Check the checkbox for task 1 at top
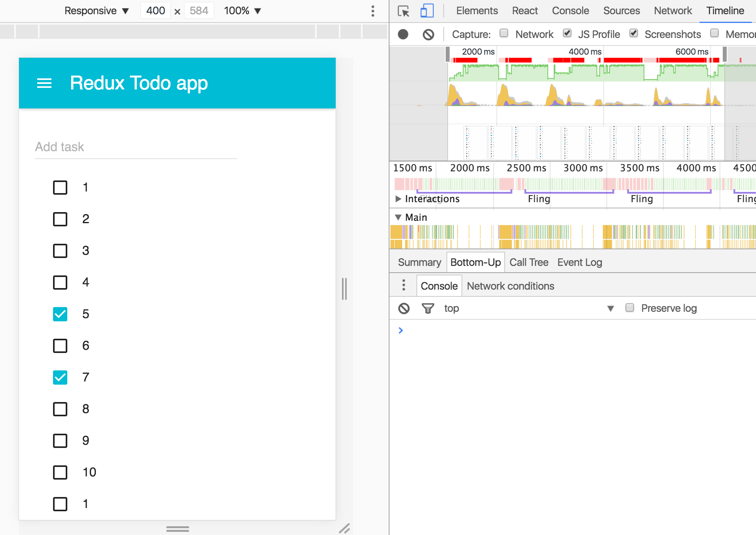Screen dimensions: 756x535 pyautogui.click(x=60, y=188)
